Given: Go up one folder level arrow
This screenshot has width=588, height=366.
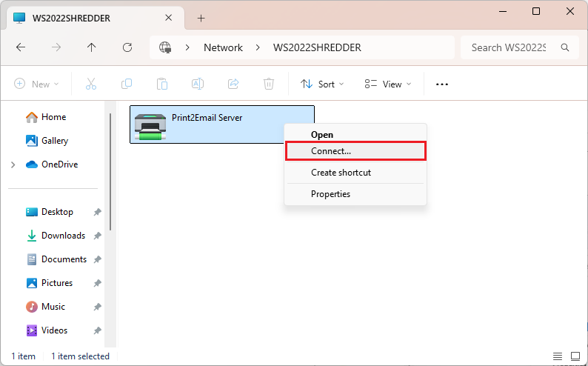Looking at the screenshot, I should click(x=91, y=47).
